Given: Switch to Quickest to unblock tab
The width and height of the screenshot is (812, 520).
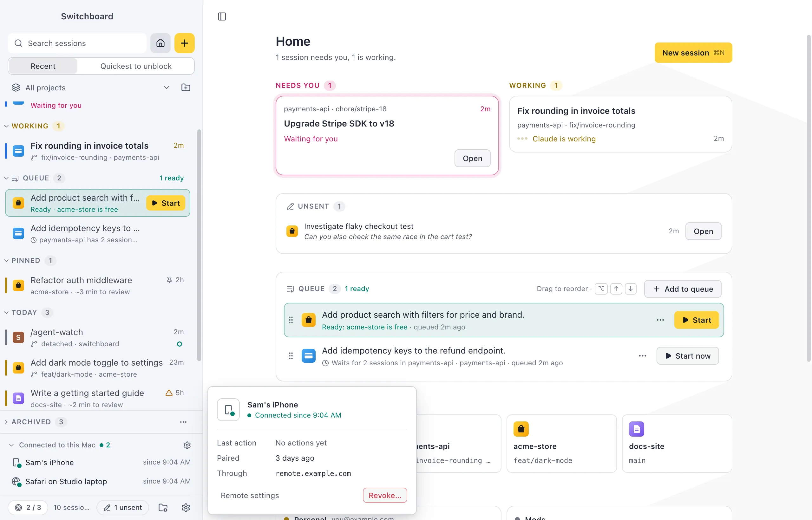Looking at the screenshot, I should [x=136, y=66].
